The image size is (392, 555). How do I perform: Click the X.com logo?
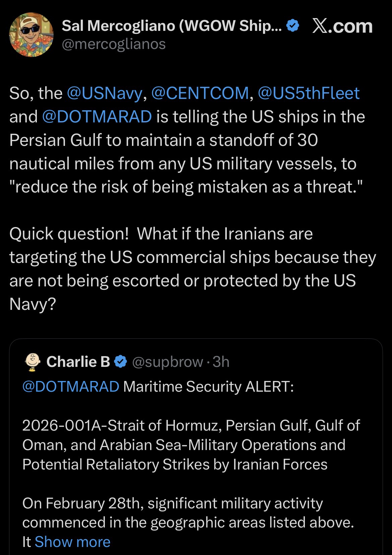pyautogui.click(x=342, y=26)
